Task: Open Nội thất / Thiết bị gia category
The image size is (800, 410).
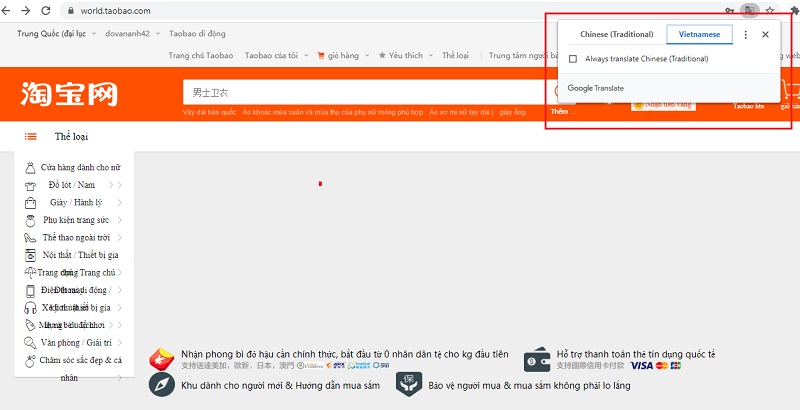Action: coord(81,255)
